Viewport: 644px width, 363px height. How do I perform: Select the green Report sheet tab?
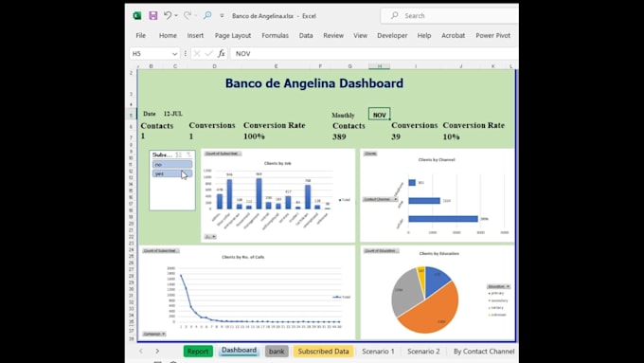point(198,351)
